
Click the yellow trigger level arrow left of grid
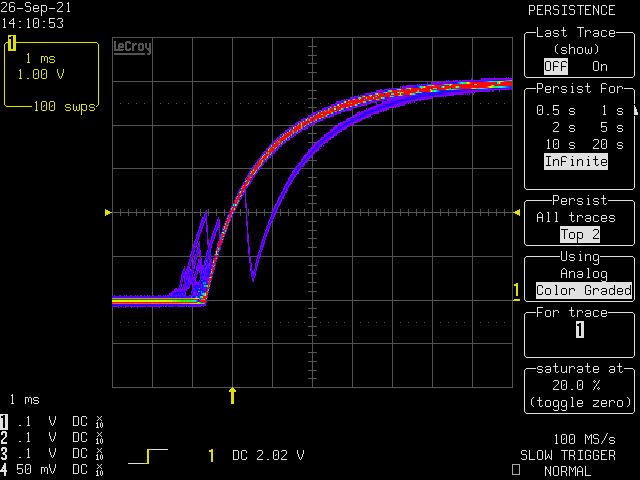click(x=108, y=212)
